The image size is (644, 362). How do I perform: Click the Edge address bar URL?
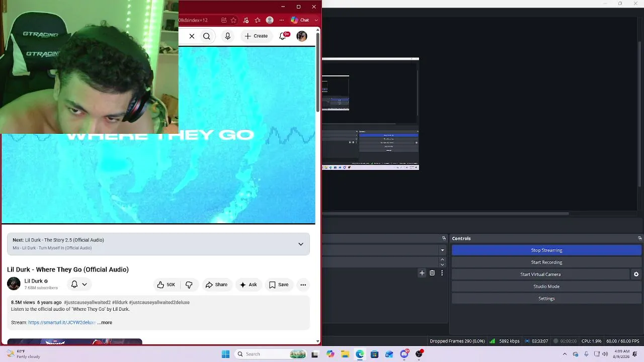click(193, 20)
